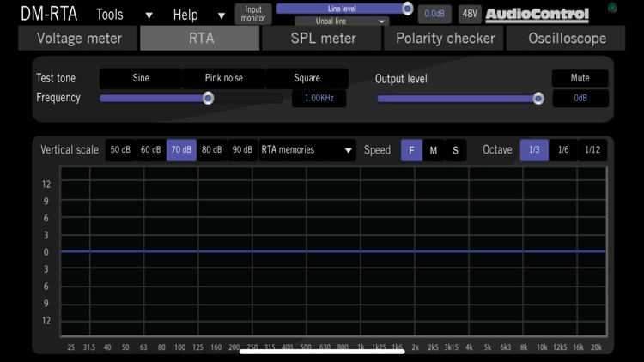The height and width of the screenshot is (362, 644).
Task: Open the Help menu
Action: [185, 15]
